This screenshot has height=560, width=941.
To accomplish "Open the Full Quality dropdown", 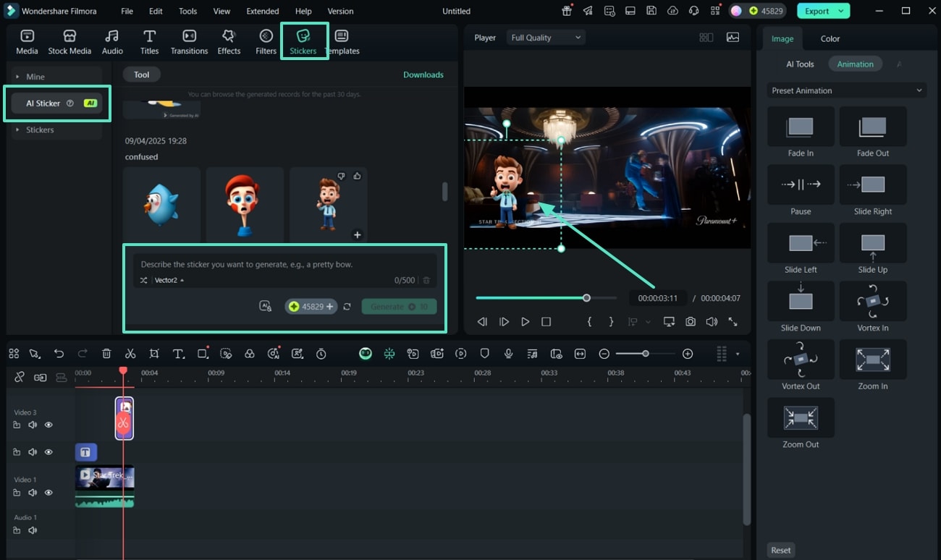I will click(x=546, y=38).
